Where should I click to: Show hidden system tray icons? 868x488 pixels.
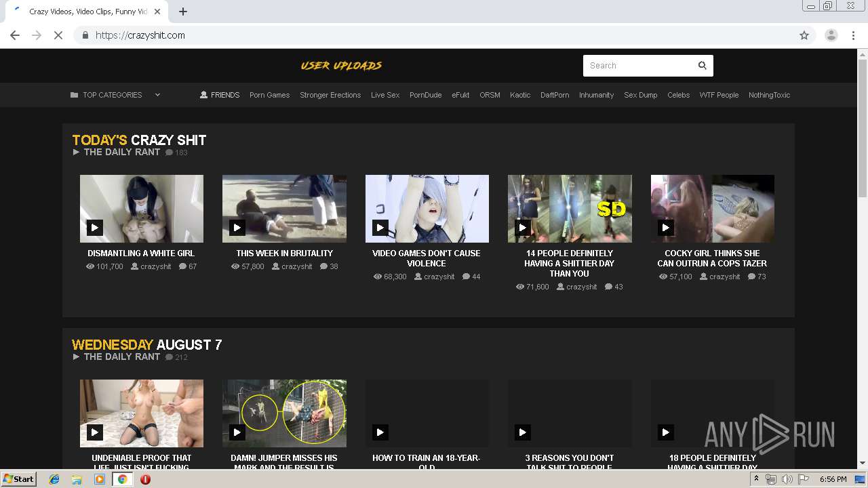pos(756,479)
